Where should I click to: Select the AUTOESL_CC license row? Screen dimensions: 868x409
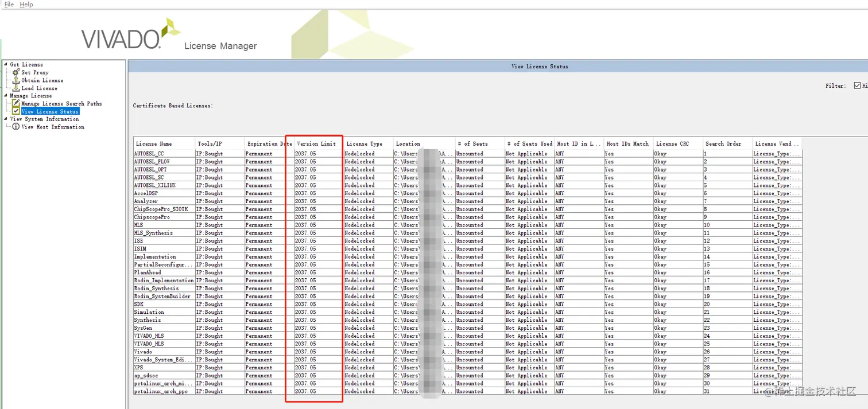click(467, 154)
